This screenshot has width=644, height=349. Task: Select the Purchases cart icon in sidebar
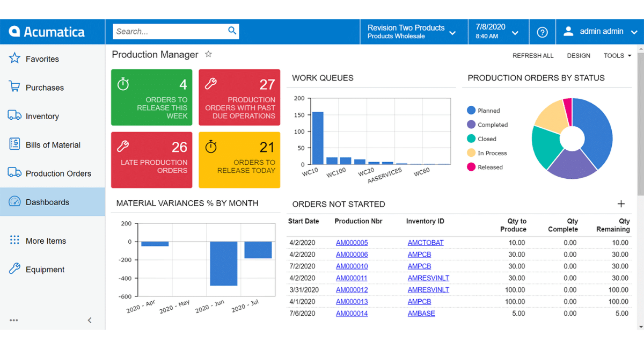[13, 87]
